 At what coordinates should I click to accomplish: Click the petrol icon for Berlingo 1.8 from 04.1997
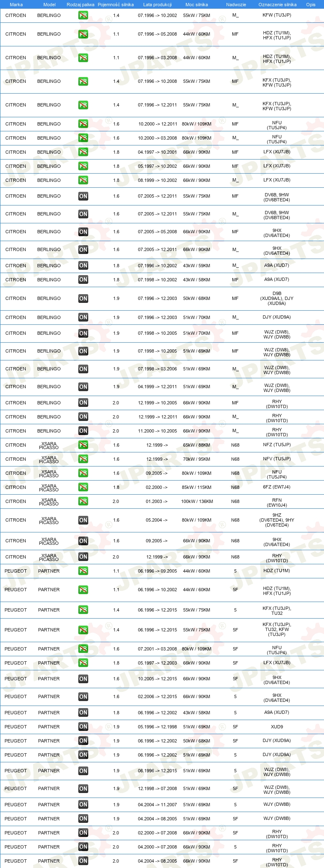[83, 152]
